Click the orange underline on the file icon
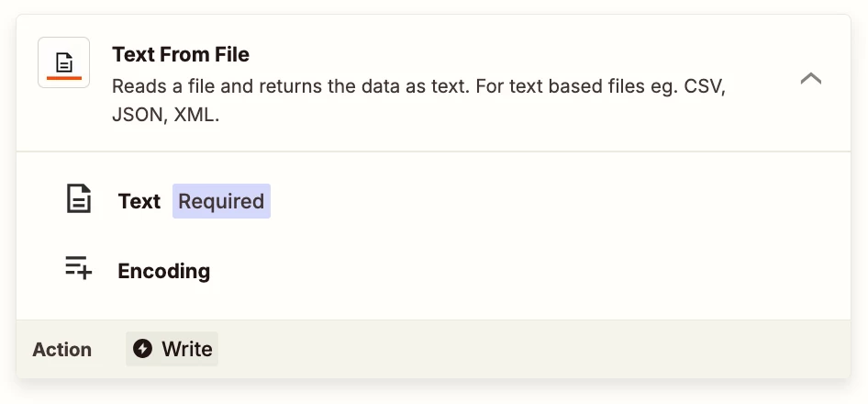 64,78
